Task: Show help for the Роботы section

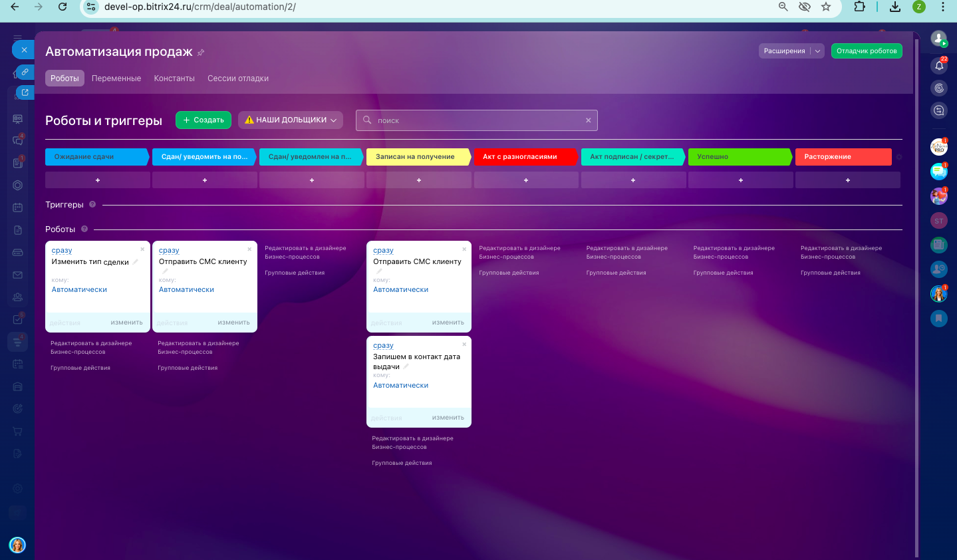Action: (84, 229)
